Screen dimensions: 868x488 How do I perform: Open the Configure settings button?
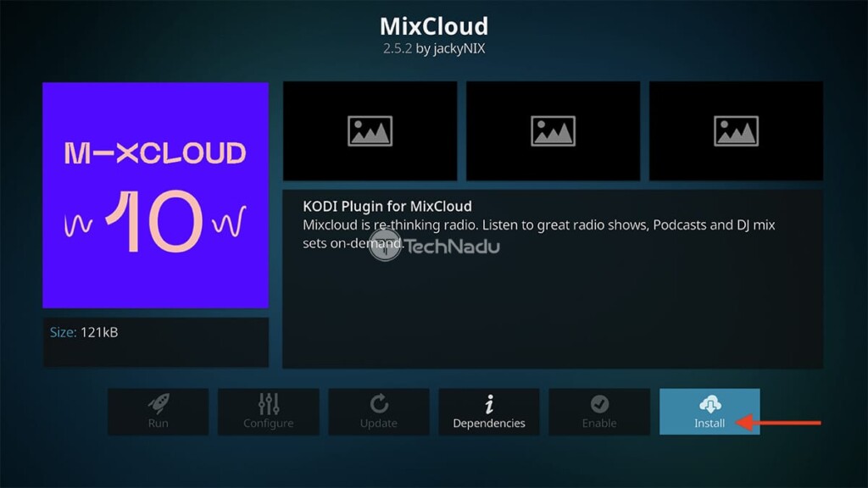tap(269, 412)
